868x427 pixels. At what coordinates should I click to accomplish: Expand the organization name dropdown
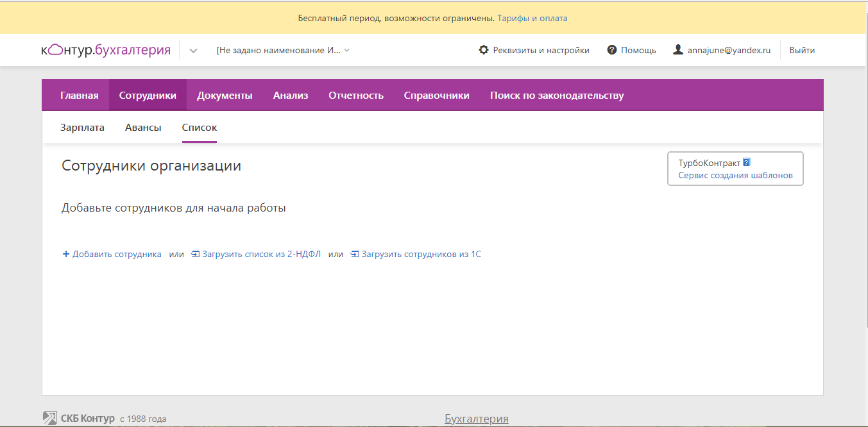[x=283, y=50]
